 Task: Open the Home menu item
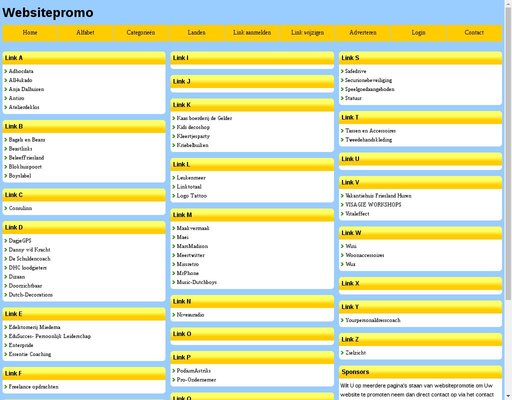point(30,33)
